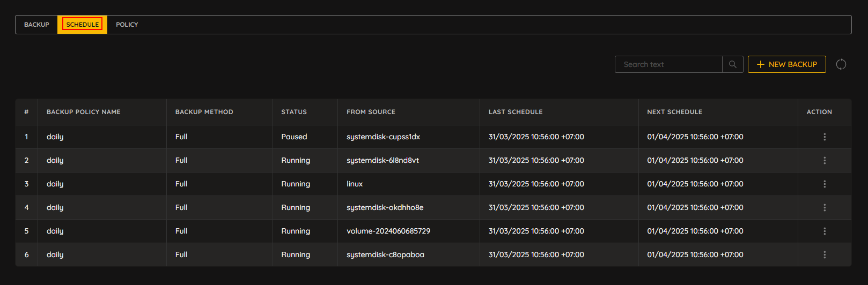Select the Schedule tab
The width and height of the screenshot is (868, 285).
tap(83, 25)
